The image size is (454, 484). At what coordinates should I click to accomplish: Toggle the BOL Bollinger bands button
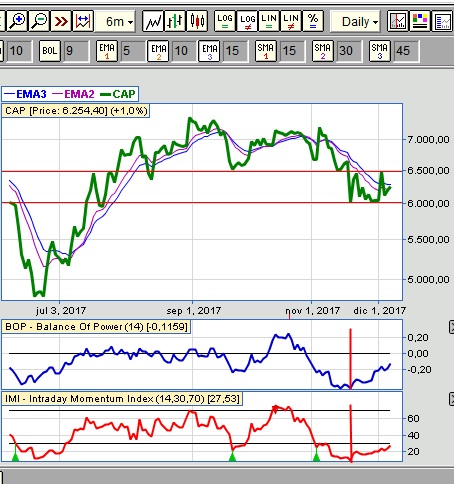click(x=50, y=51)
